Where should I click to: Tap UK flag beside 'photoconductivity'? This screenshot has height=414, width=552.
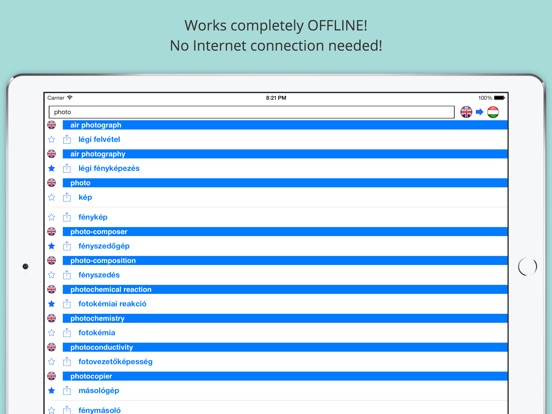[x=52, y=347]
